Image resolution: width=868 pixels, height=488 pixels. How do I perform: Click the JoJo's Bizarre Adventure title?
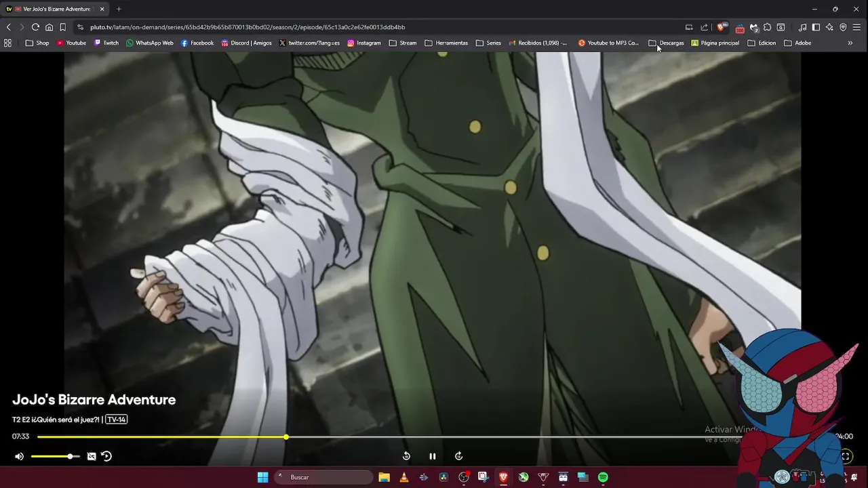[x=94, y=400]
